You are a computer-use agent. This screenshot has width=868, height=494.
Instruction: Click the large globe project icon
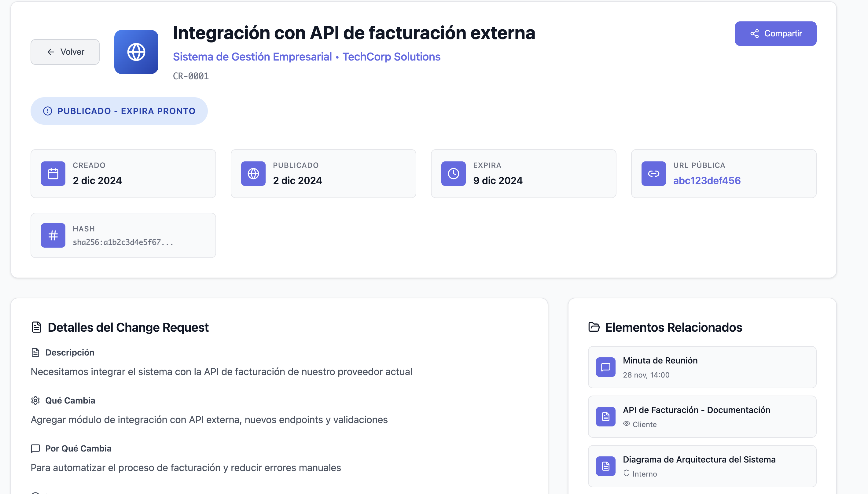136,52
